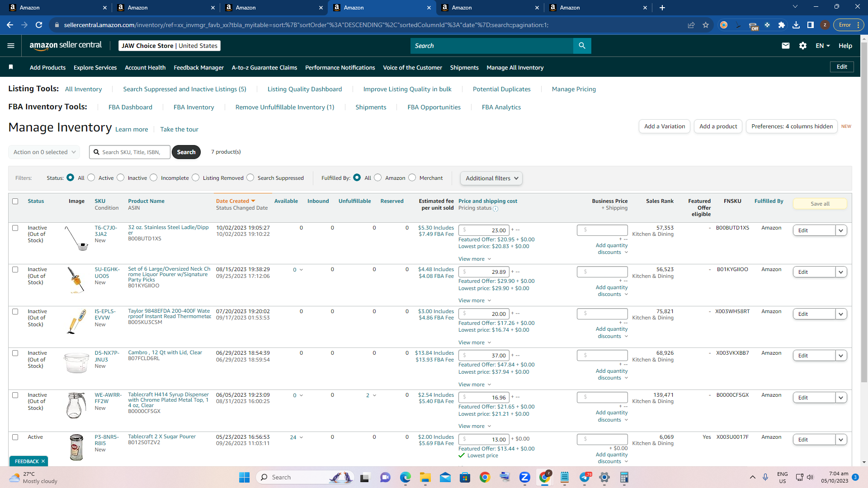Image resolution: width=868 pixels, height=488 pixels.
Task: Check the Taylor Thermometer row checkbox
Action: [x=15, y=311]
